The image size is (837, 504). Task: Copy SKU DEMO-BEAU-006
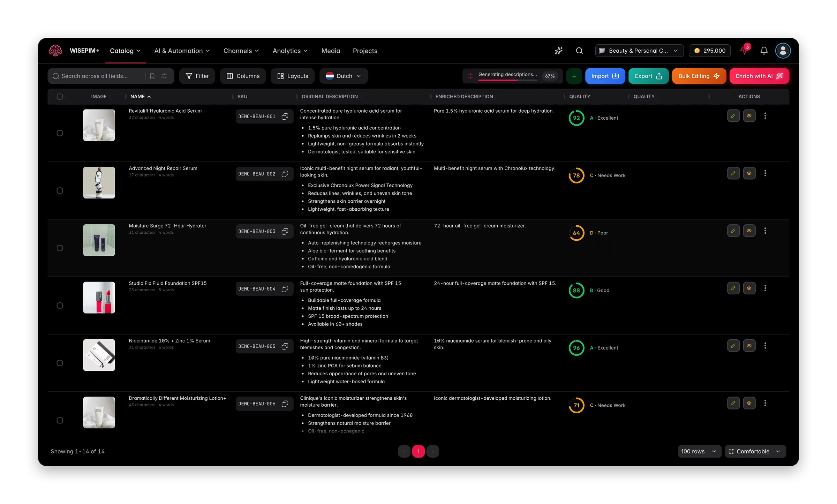[285, 404]
